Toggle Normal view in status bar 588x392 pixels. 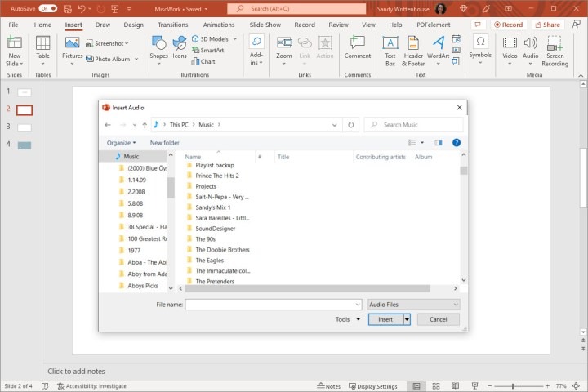(x=416, y=386)
